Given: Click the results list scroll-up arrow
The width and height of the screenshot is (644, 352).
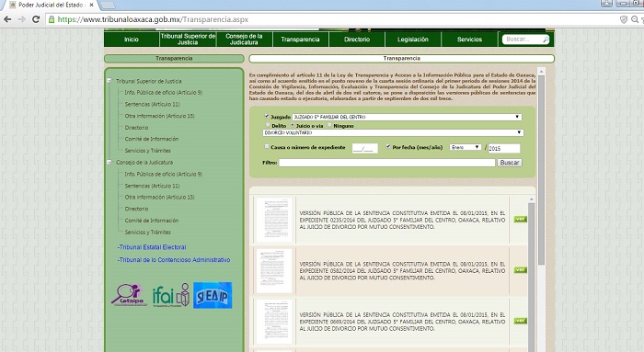Looking at the screenshot, I should point(532,199).
